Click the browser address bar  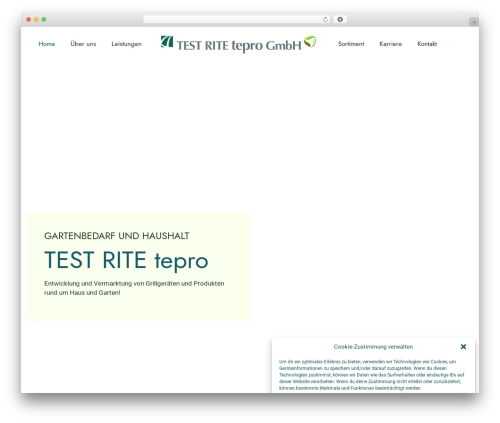point(237,20)
